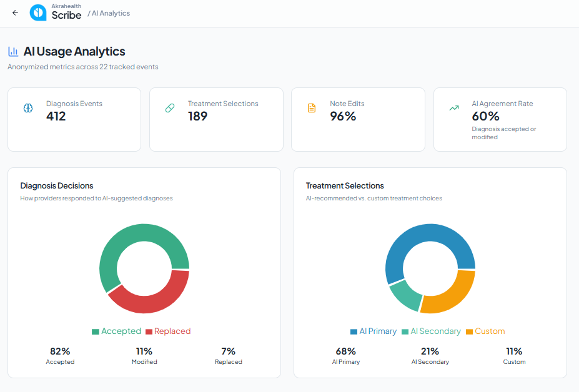This screenshot has height=392, width=579.
Task: Toggle the AI Primary legend item
Action: (x=374, y=331)
